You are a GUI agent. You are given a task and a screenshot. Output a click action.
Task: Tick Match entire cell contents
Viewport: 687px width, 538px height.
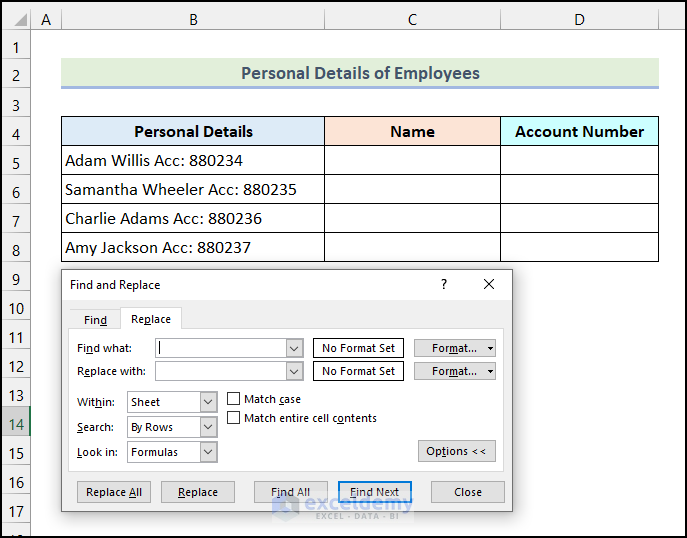tap(234, 418)
